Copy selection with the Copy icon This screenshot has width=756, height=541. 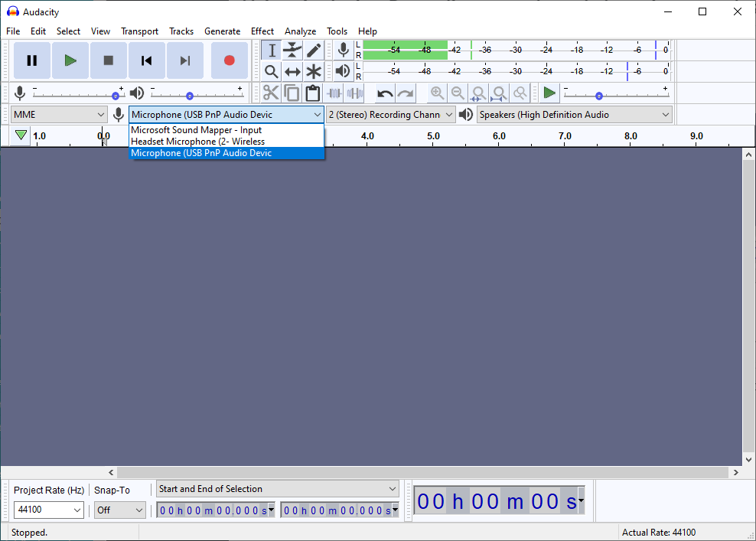[x=292, y=93]
